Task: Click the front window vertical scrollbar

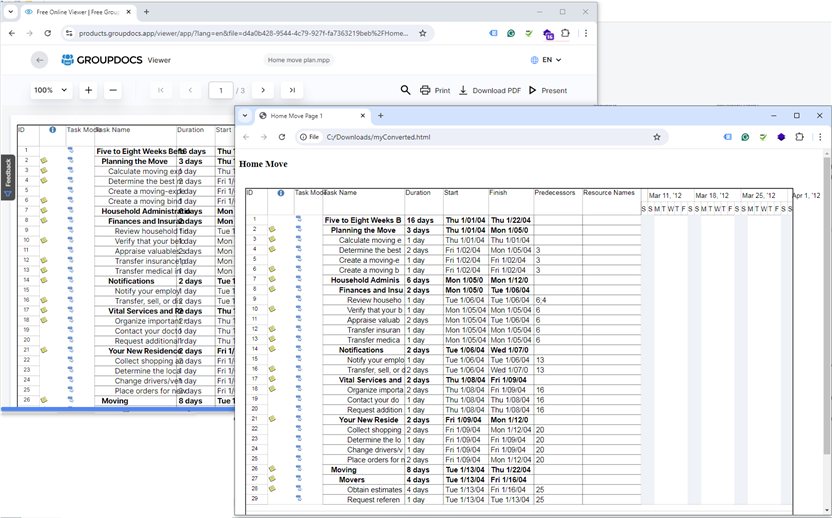Action: pyautogui.click(x=827, y=307)
